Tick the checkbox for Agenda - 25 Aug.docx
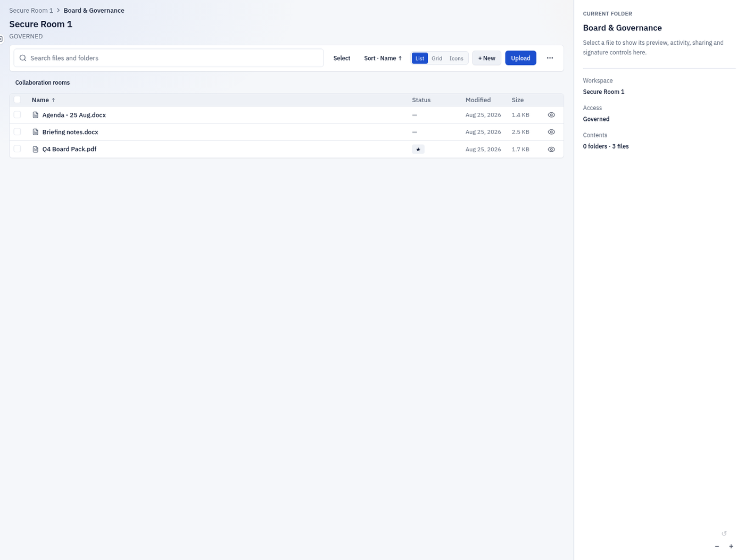 pos(18,115)
